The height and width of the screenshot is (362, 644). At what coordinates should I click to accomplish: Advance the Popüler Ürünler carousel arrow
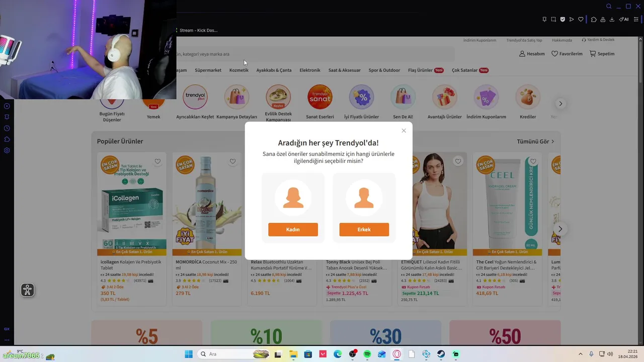[560, 229]
